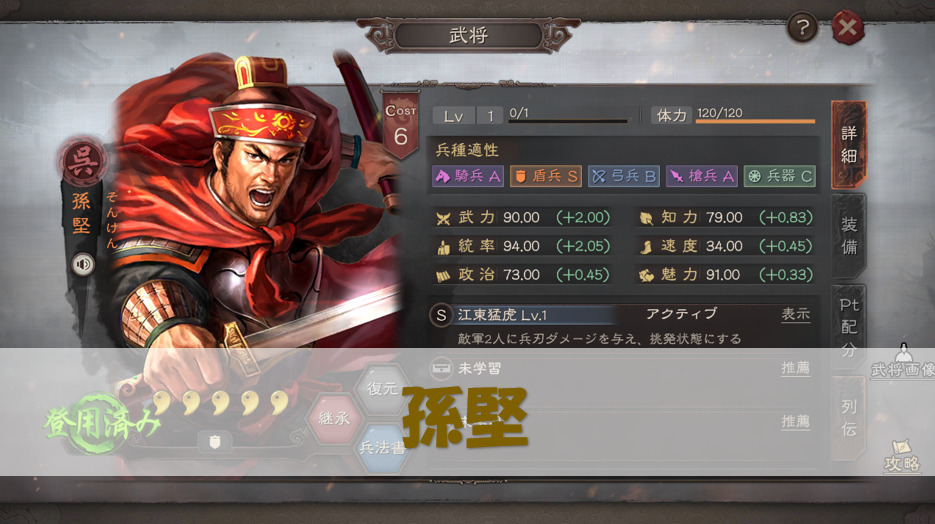Image resolution: width=935 pixels, height=524 pixels.
Task: Select the 兵器 C troop aptitude badge
Action: pos(779,176)
